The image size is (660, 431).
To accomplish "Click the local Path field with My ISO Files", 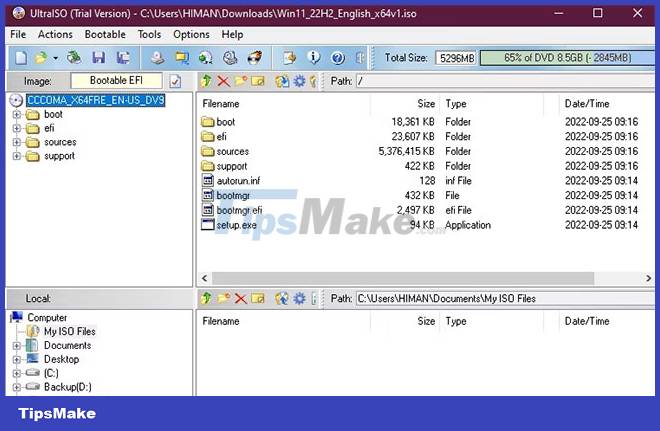I will (505, 298).
